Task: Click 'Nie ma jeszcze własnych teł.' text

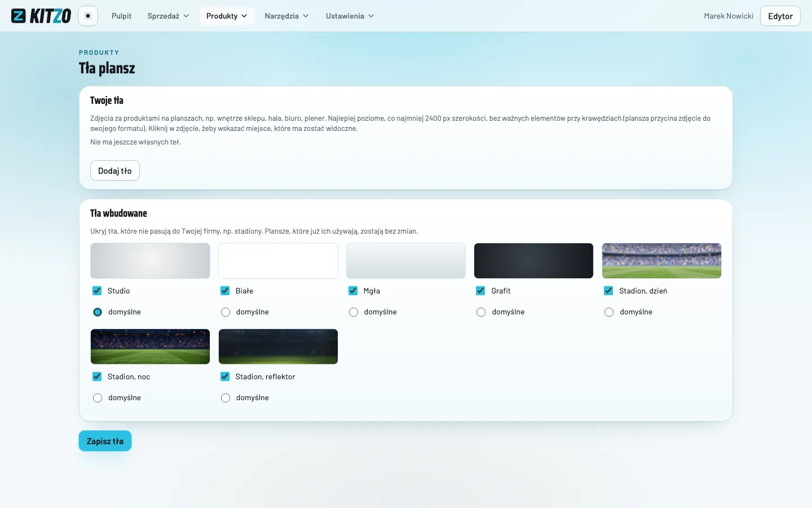Action: pyautogui.click(x=135, y=142)
